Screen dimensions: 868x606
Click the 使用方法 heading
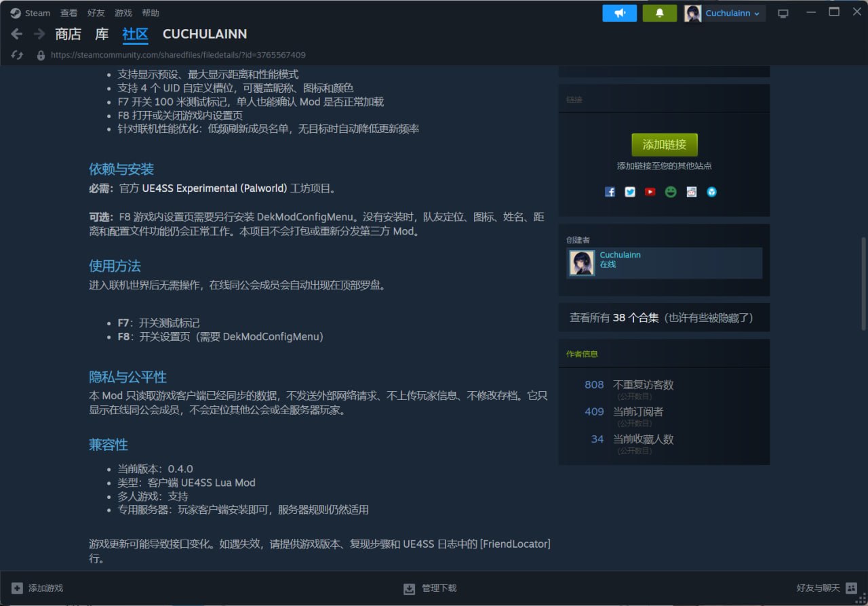click(x=115, y=266)
